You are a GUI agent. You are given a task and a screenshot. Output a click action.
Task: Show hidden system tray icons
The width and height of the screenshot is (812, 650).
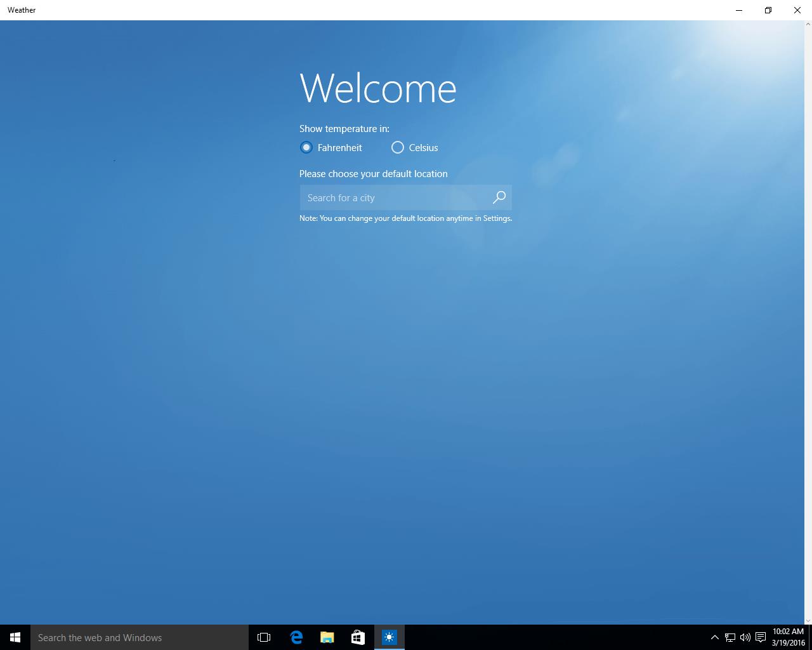pyautogui.click(x=715, y=637)
